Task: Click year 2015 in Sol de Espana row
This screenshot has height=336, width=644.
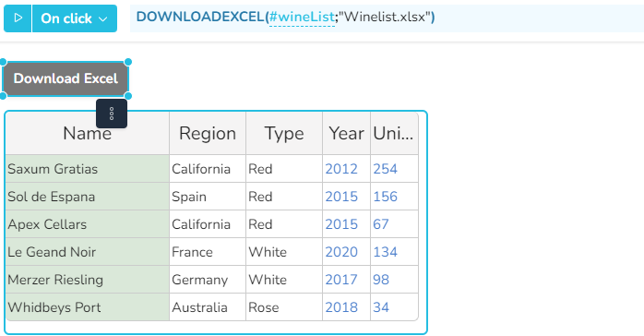Action: tap(346, 197)
